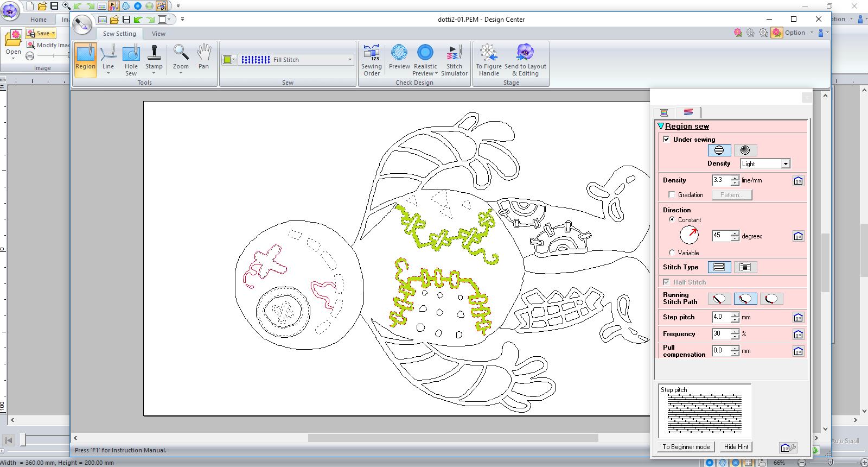Open default settings wrench icon
Screen dimensions: 868x467
click(788, 447)
